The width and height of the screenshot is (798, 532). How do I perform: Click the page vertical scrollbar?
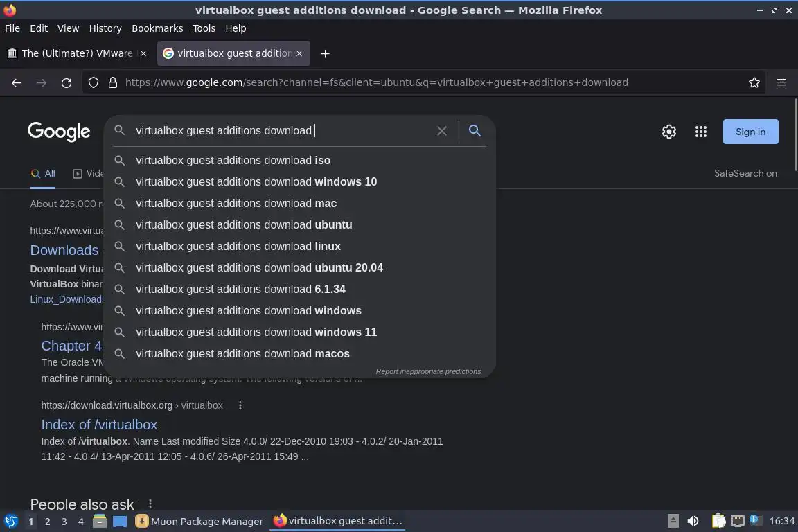point(795,135)
